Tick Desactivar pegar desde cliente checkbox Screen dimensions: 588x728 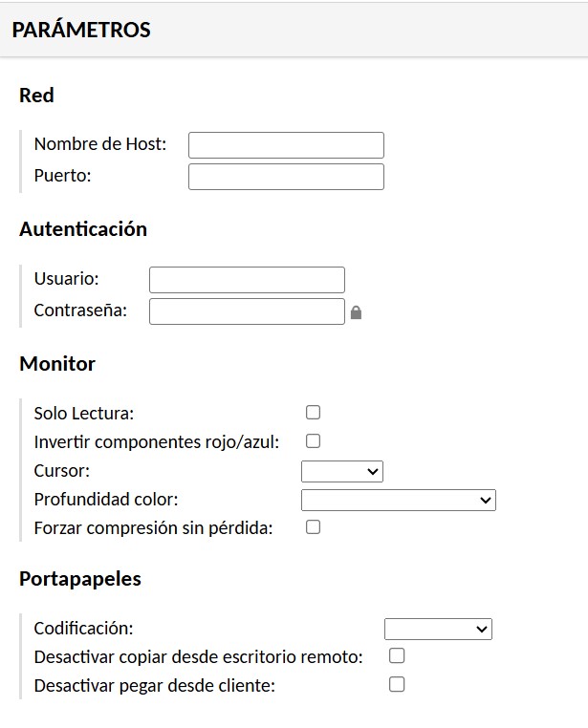397,684
